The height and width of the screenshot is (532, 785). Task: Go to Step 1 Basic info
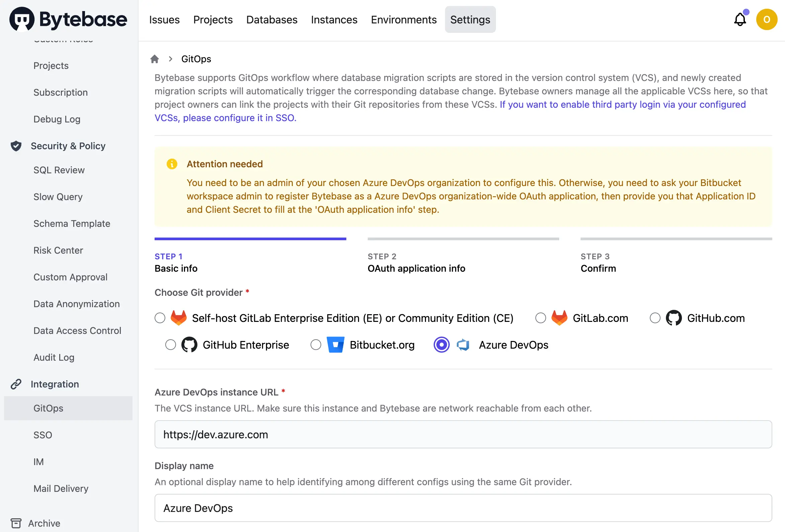point(250,256)
